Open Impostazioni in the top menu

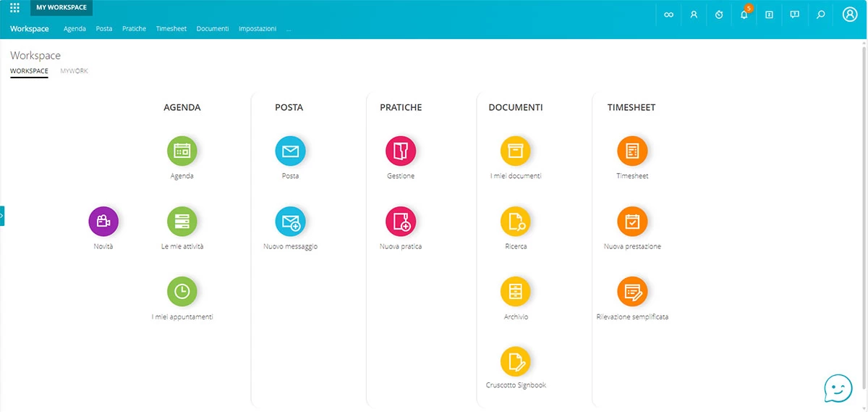258,29
